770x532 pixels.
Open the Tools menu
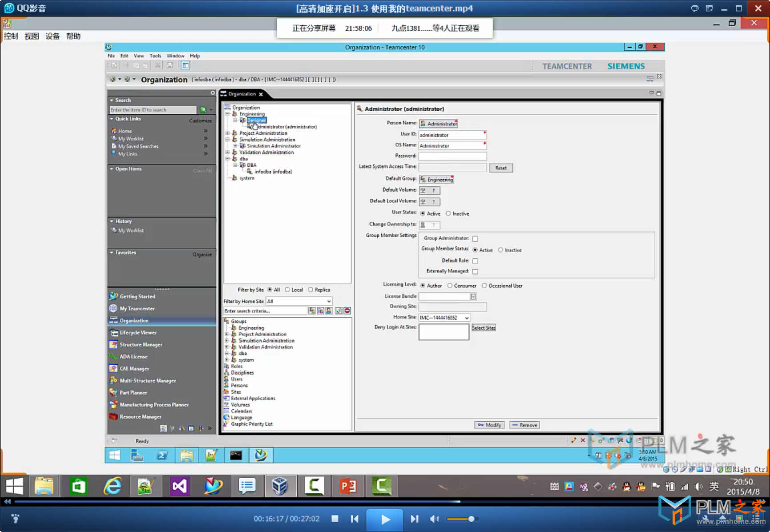tap(155, 56)
